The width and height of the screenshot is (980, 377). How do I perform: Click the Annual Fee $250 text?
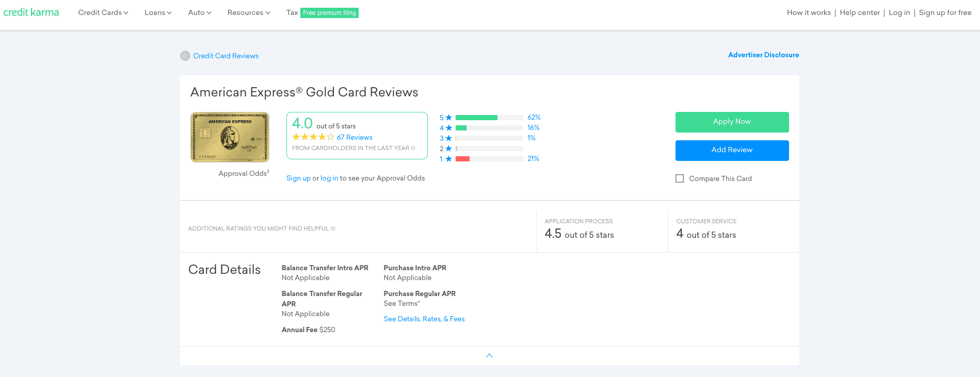tap(308, 330)
